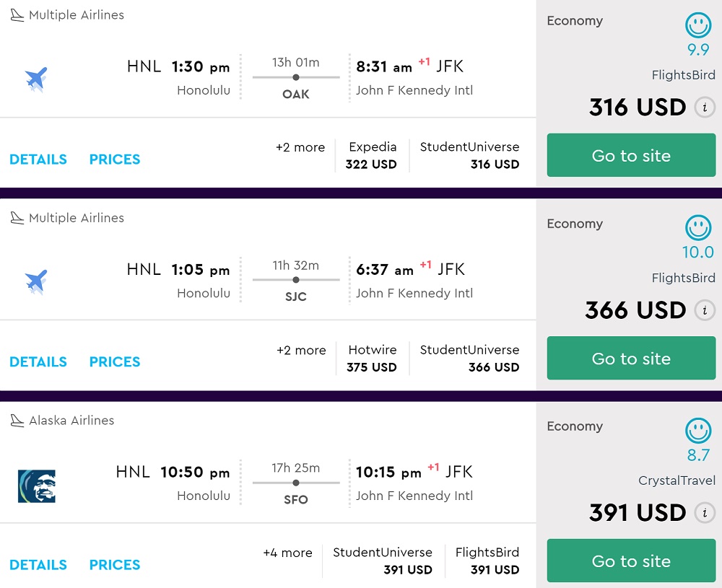The image size is (722, 588).
Task: Expand '+2 more' offers beside Hotwire
Action: [x=301, y=350]
